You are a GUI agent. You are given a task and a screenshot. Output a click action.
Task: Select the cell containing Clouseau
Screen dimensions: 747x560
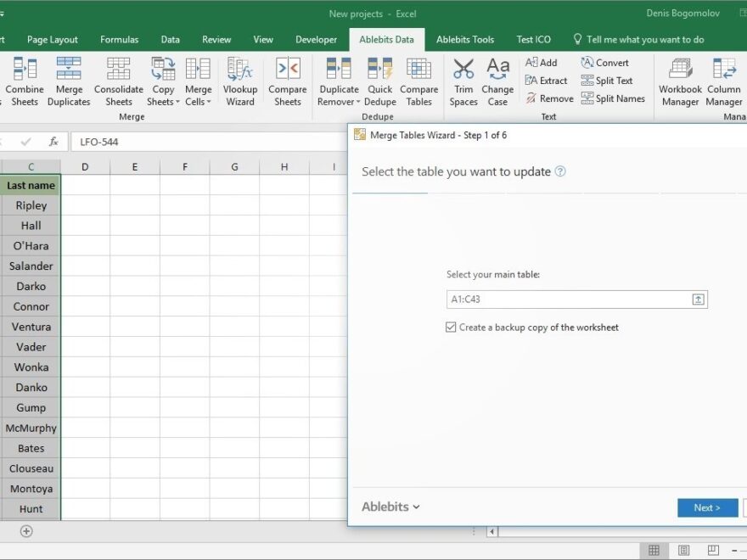[x=31, y=468]
